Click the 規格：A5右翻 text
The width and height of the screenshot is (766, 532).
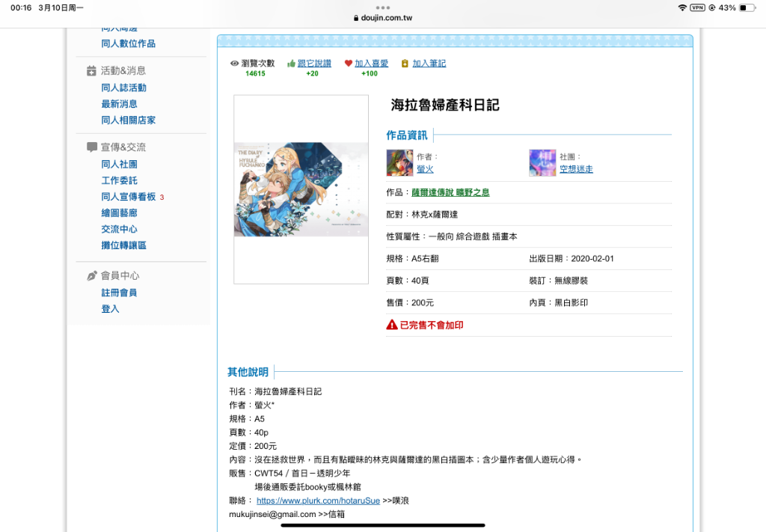click(x=412, y=258)
